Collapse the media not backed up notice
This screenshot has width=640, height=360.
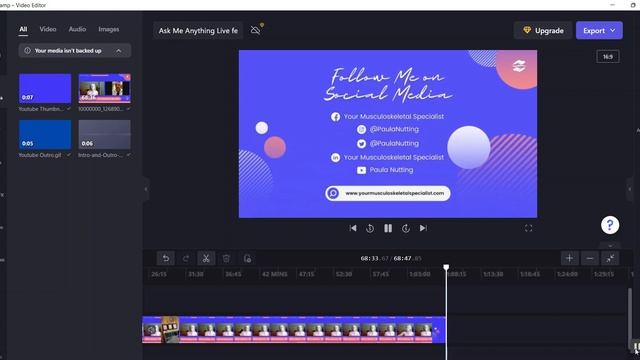click(119, 51)
